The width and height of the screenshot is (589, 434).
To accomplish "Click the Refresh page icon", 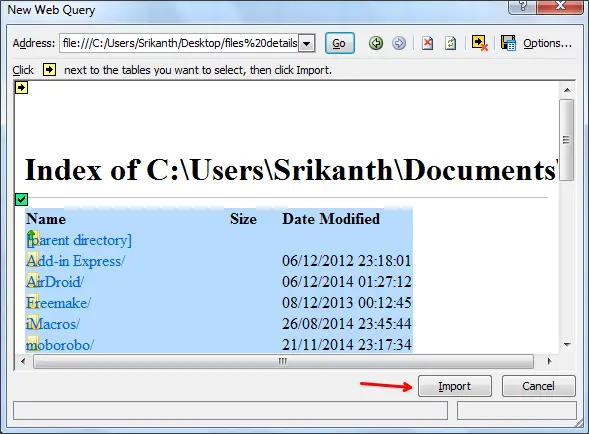I will (x=450, y=43).
